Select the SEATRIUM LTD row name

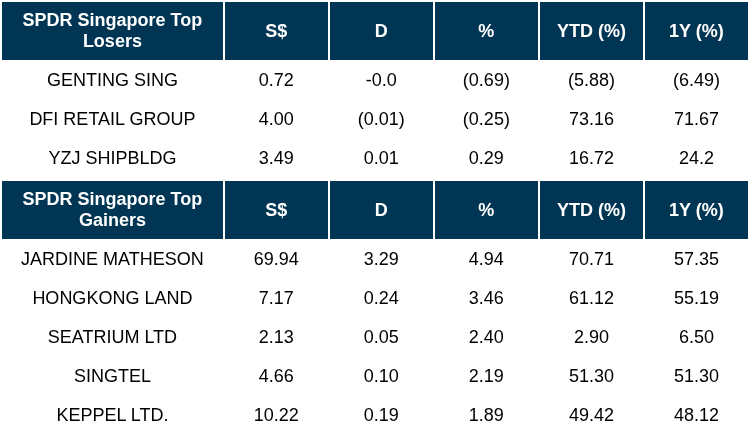tap(112, 337)
